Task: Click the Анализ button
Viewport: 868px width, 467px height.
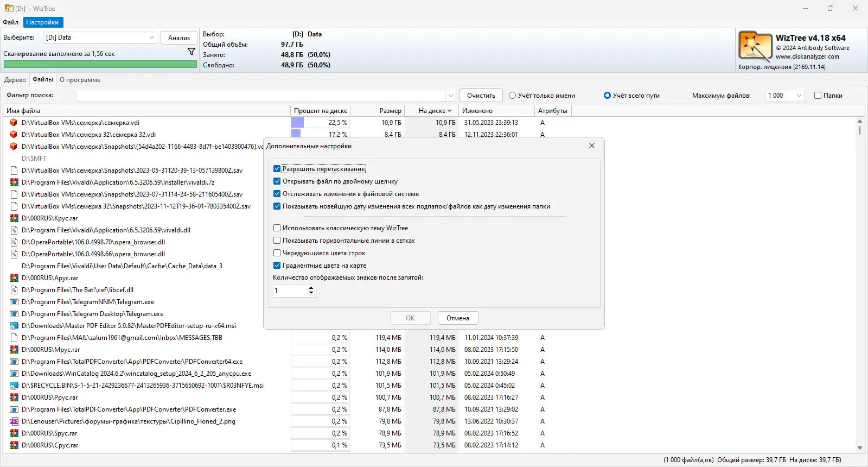Action: pos(179,37)
